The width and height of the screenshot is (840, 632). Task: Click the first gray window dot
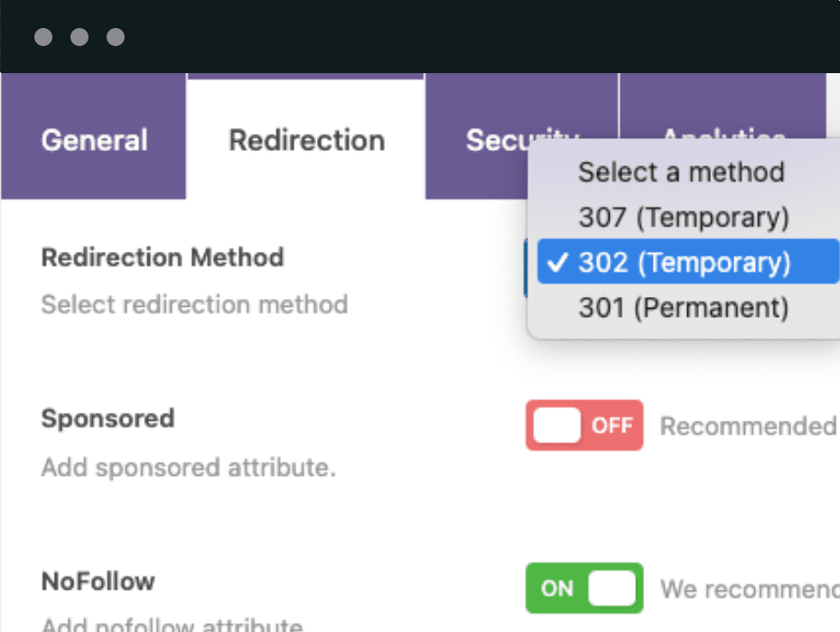43,37
